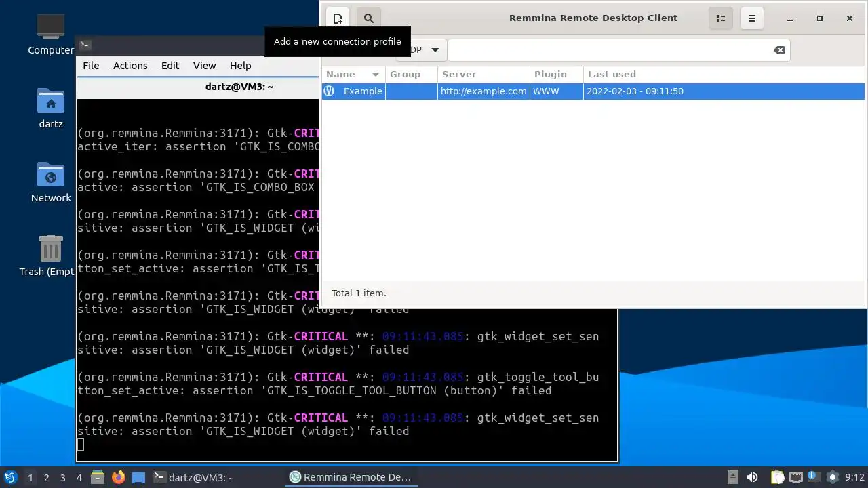Image resolution: width=868 pixels, height=488 pixels.
Task: Click the 9:12 panel clock
Action: click(854, 477)
